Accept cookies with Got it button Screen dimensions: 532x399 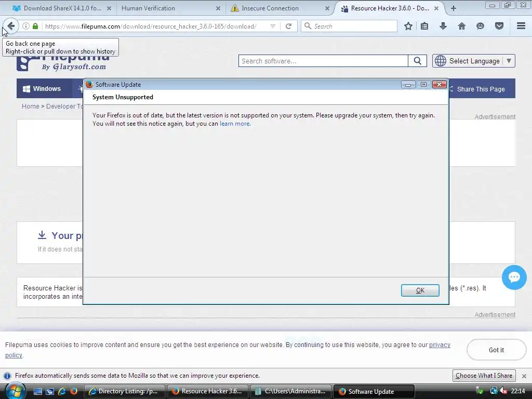click(496, 350)
